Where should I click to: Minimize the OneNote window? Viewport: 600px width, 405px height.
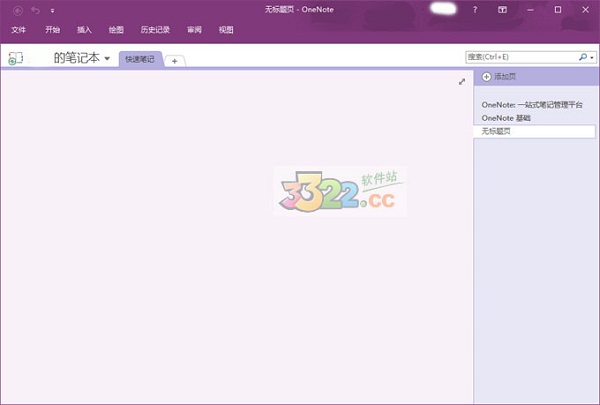(x=530, y=10)
